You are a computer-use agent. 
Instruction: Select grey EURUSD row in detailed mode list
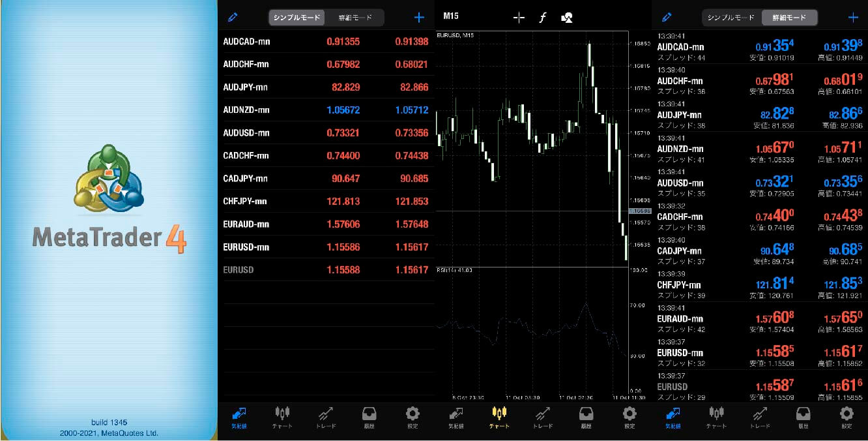coord(760,386)
